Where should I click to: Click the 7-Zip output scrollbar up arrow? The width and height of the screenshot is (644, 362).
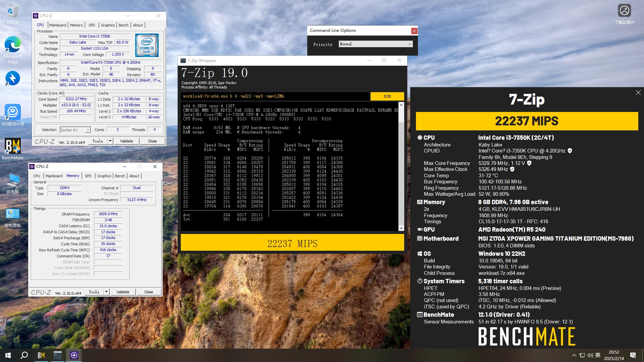point(401,105)
